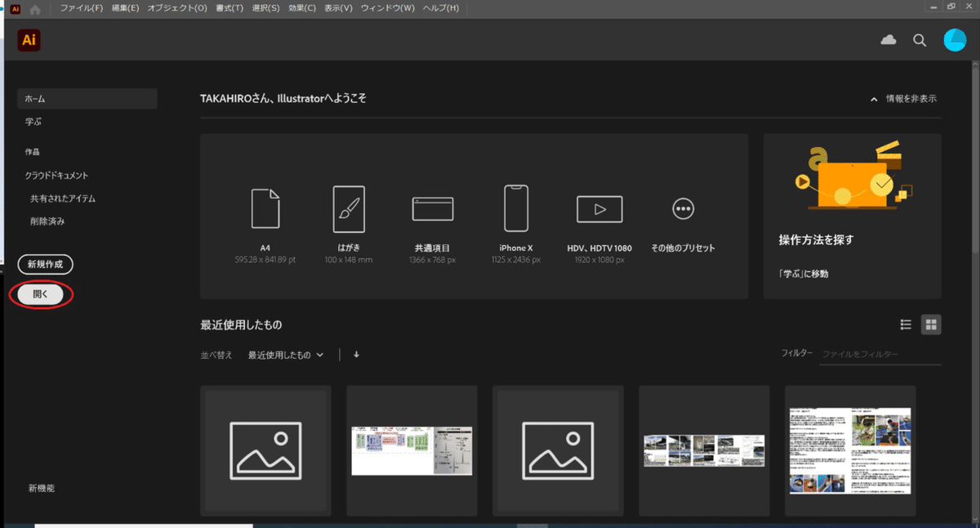Click the circled 開く button
Image resolution: width=980 pixels, height=528 pixels.
click(40, 294)
